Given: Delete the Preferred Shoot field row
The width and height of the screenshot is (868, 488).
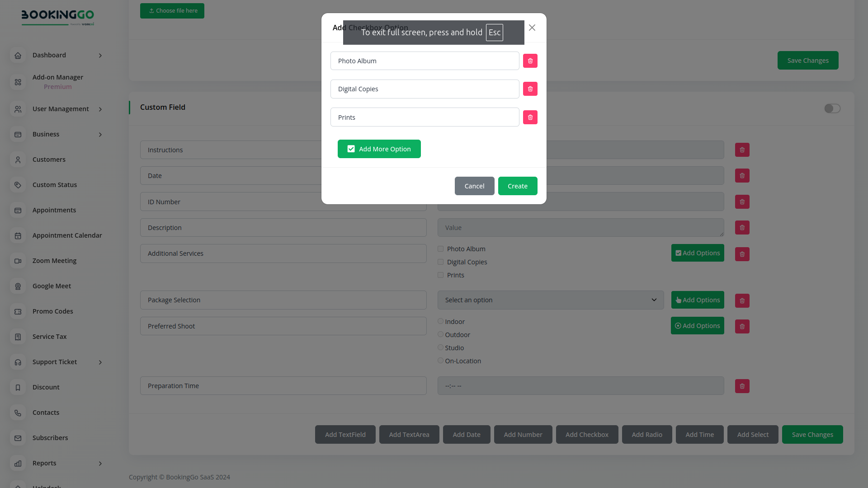Looking at the screenshot, I should pos(742,327).
